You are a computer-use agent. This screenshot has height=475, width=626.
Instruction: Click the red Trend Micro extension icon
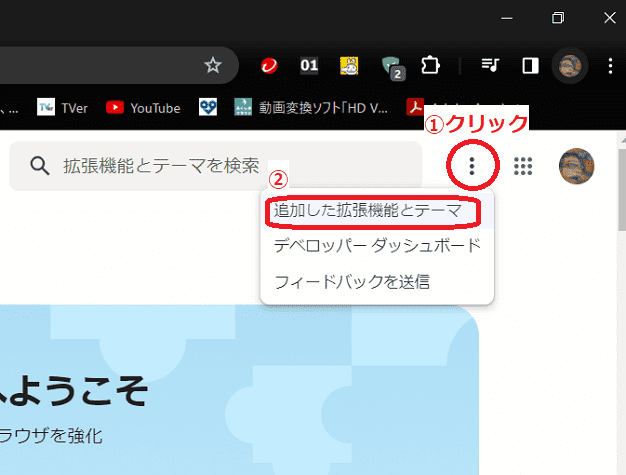point(269,66)
